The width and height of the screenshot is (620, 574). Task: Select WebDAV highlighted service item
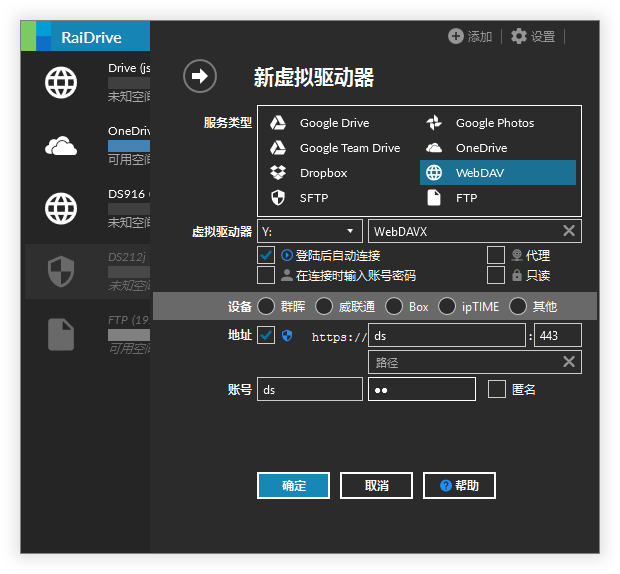(497, 173)
